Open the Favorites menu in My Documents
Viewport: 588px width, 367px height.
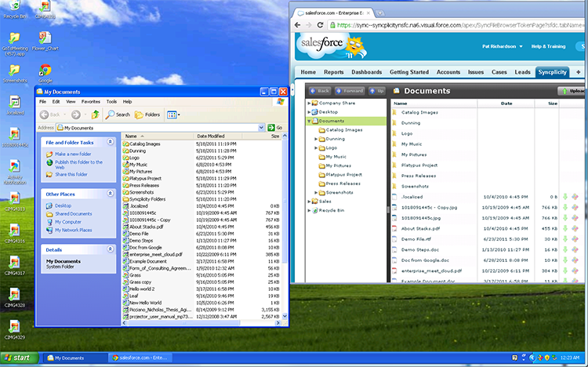pyautogui.click(x=91, y=101)
